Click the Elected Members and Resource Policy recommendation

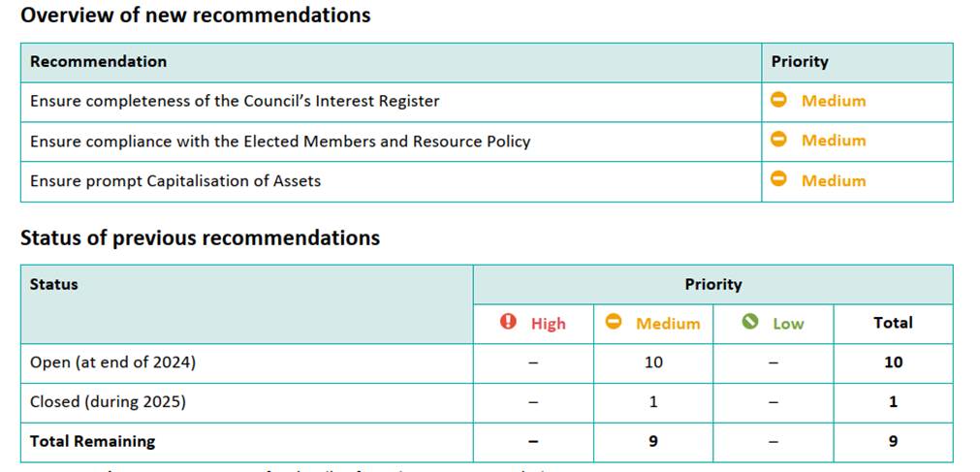coord(280,141)
